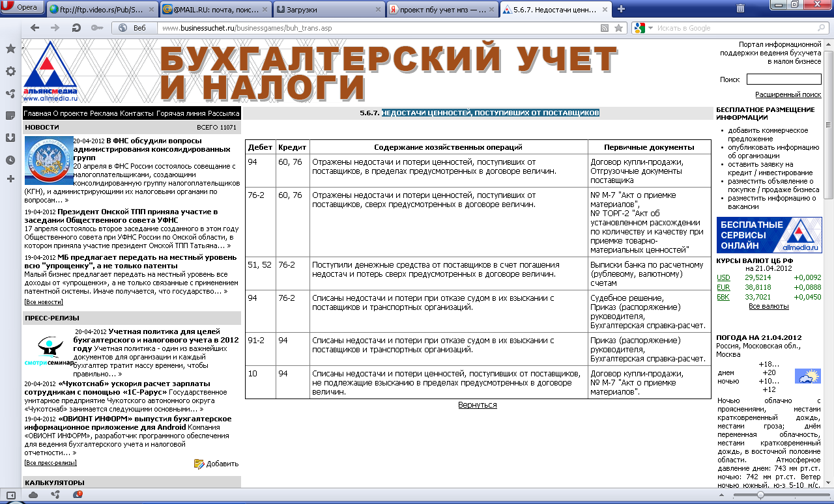Click the 'Веб' site info badge
The height and width of the screenshot is (504, 834).
coord(134,28)
